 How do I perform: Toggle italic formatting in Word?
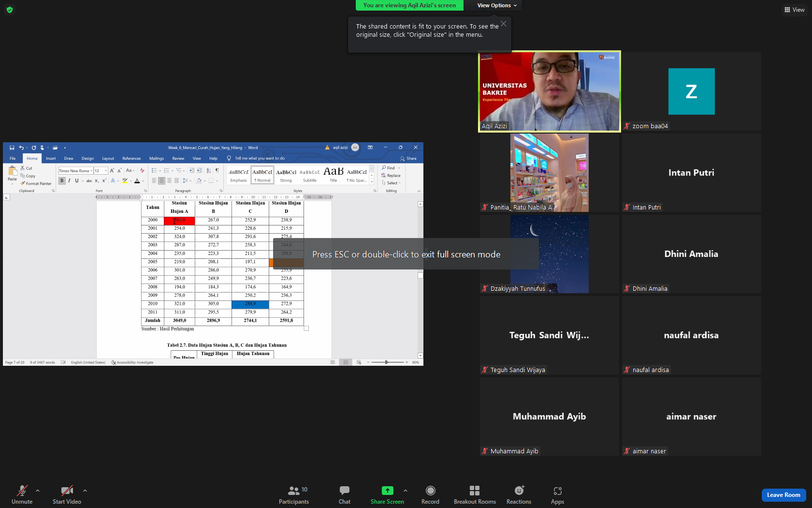coord(69,181)
